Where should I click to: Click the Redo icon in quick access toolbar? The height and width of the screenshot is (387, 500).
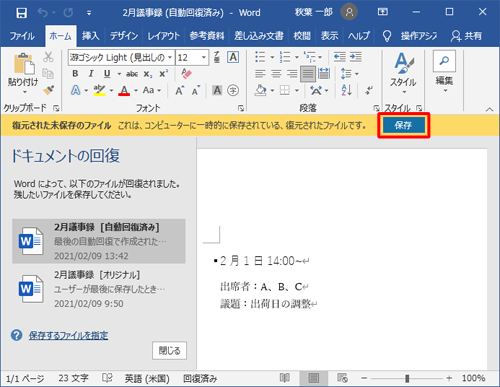coord(68,13)
